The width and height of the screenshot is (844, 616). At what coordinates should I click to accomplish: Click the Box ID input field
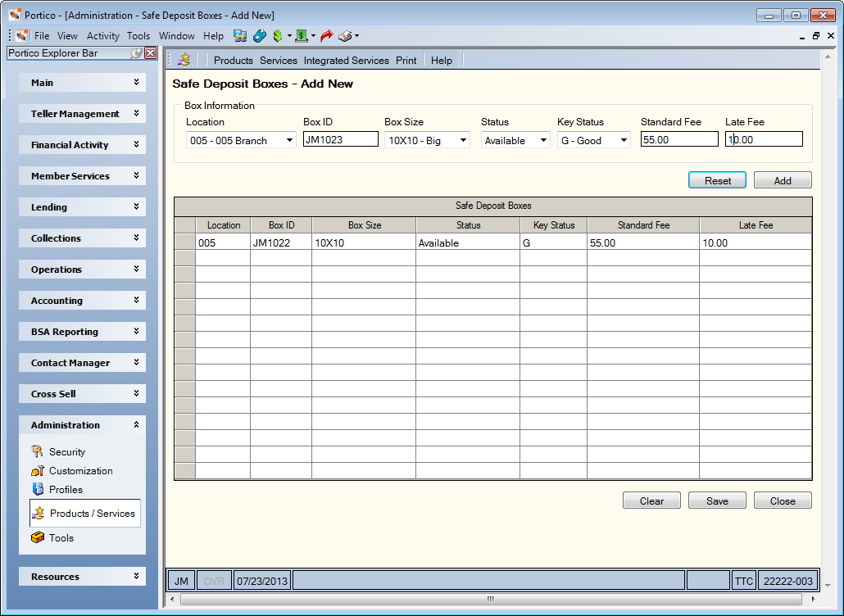point(341,139)
